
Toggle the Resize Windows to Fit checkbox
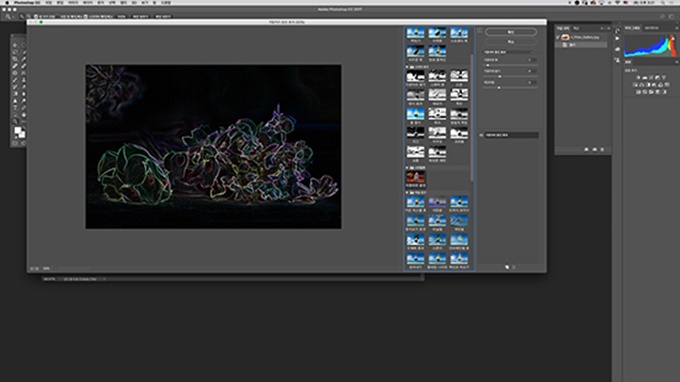(x=36, y=16)
